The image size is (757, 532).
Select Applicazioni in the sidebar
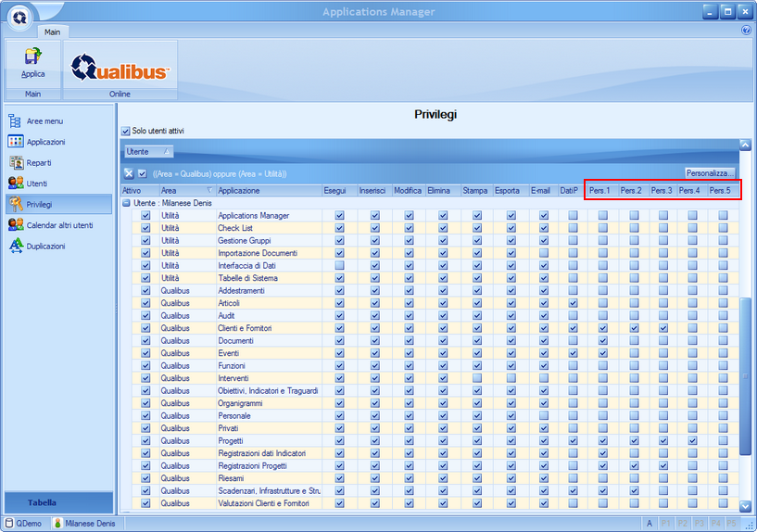click(45, 142)
